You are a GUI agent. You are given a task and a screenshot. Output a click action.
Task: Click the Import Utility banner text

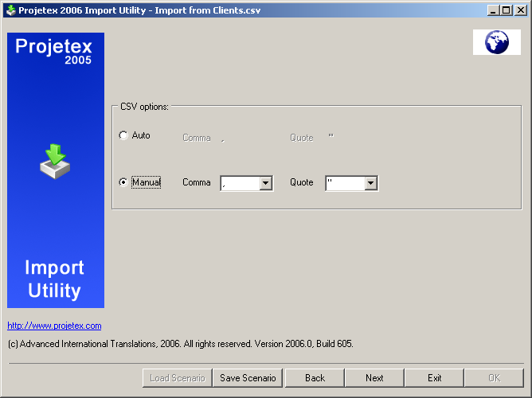tap(54, 279)
